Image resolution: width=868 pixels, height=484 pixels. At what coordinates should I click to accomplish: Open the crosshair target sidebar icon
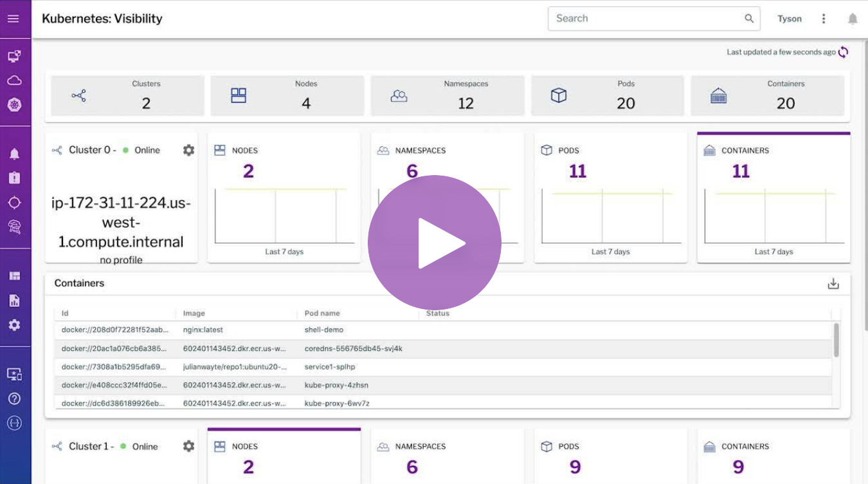click(14, 203)
